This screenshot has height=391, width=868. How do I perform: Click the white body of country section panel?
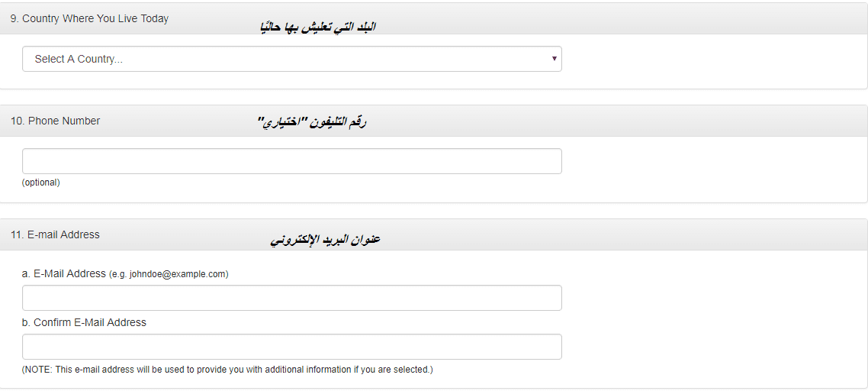coord(714,61)
